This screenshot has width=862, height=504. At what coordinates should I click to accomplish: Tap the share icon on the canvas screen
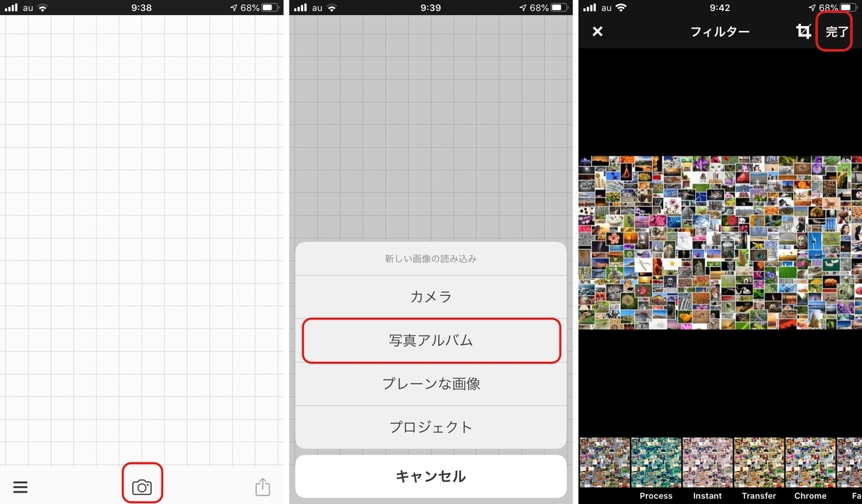click(x=262, y=487)
